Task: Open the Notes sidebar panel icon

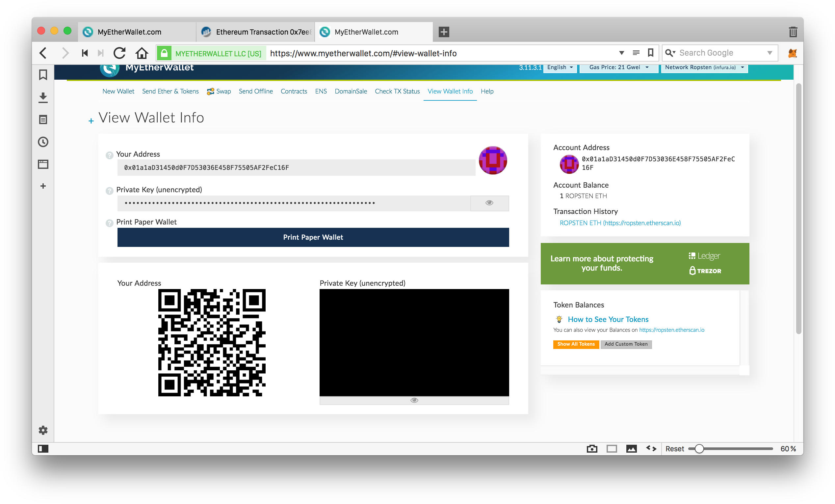Action: click(43, 119)
